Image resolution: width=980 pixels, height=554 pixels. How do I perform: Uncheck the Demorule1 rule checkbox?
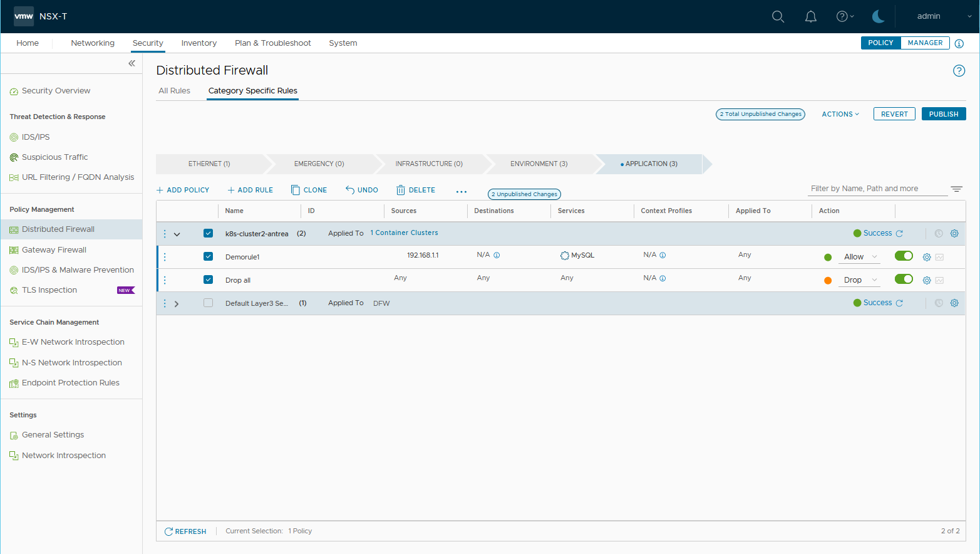[208, 256]
